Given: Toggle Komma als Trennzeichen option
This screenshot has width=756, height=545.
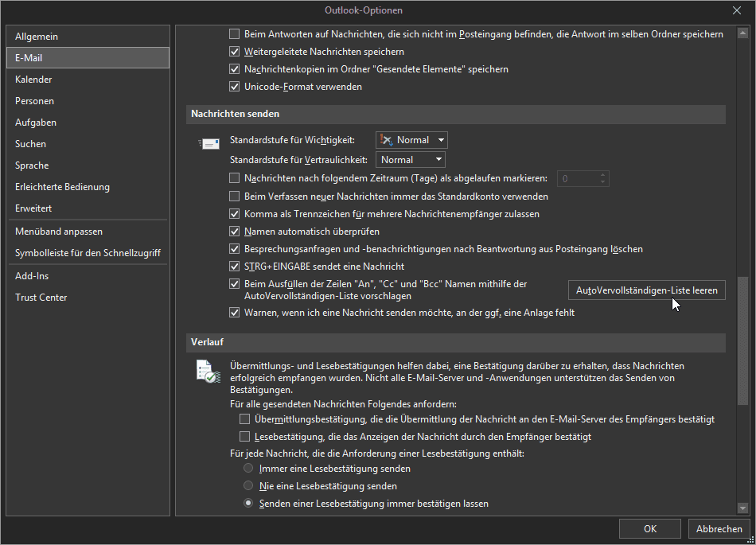Looking at the screenshot, I should point(234,213).
